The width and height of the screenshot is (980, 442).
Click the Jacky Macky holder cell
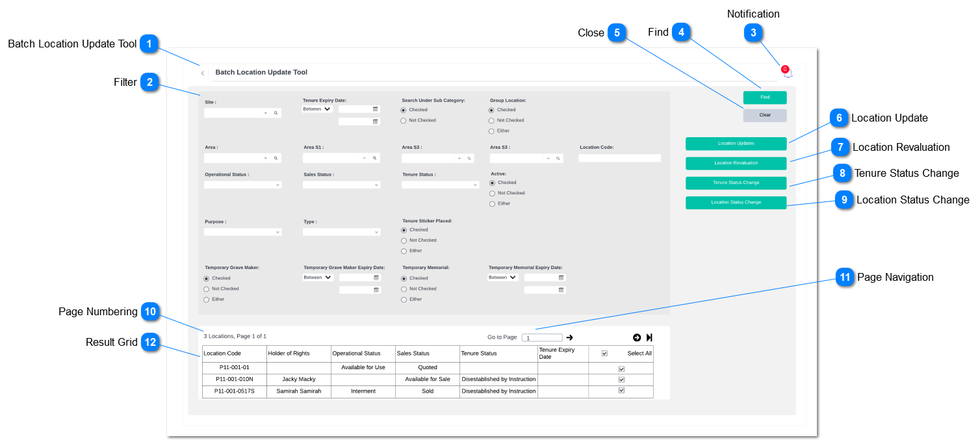tap(299, 380)
